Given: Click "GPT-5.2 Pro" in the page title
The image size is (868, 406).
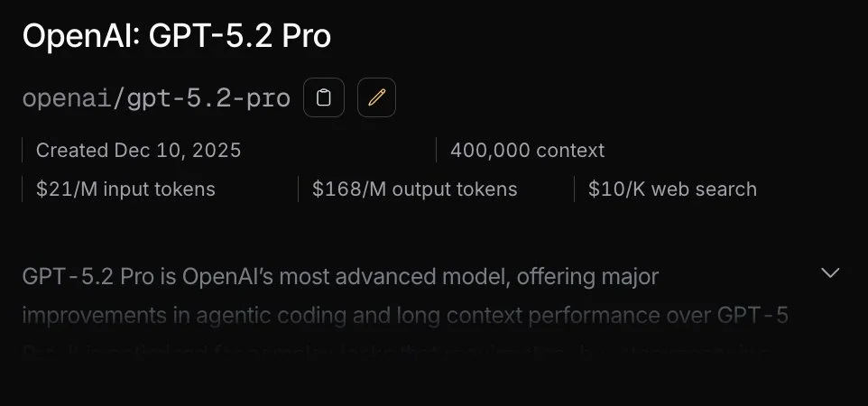Looking at the screenshot, I should tap(240, 36).
